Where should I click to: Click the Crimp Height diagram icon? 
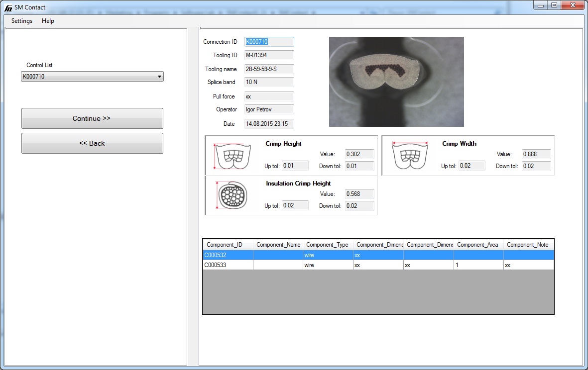click(x=229, y=156)
